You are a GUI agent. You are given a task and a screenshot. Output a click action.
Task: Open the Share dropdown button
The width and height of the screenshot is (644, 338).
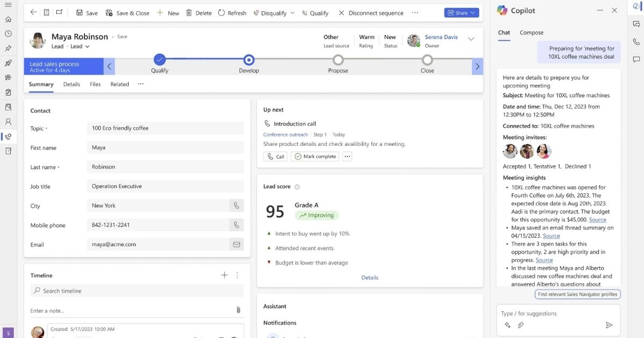coord(461,13)
